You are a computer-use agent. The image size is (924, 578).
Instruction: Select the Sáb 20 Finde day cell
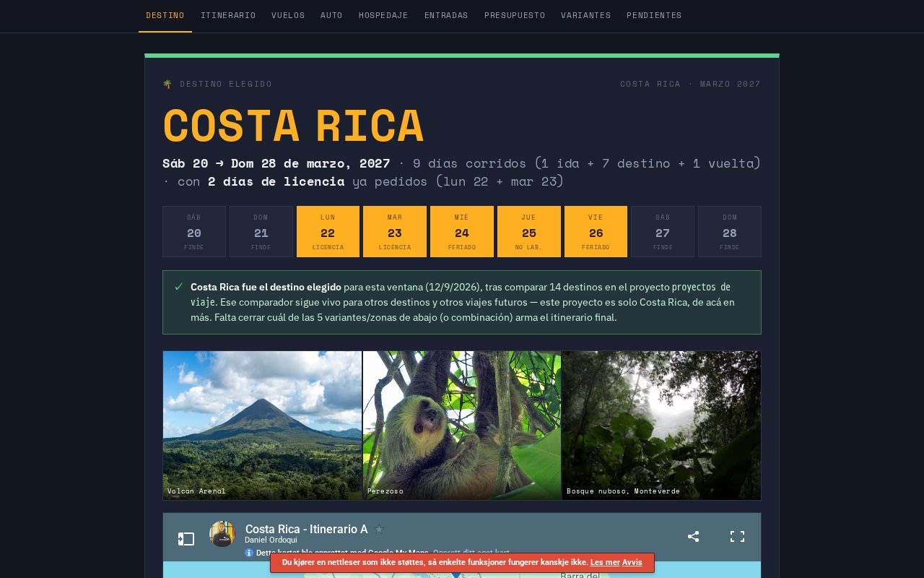click(194, 231)
